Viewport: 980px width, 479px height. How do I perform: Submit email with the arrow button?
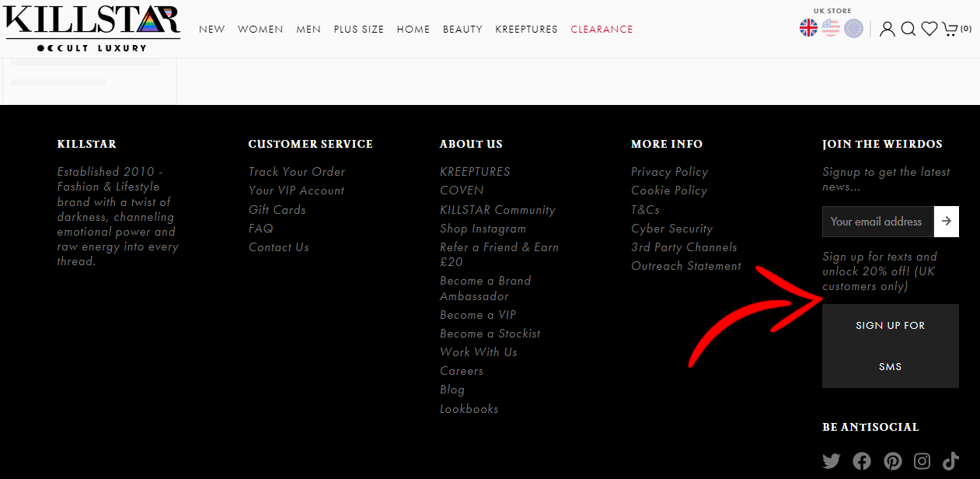click(x=946, y=221)
